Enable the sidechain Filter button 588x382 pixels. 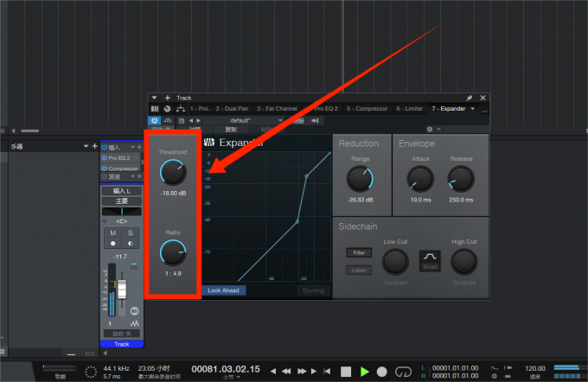(x=359, y=252)
